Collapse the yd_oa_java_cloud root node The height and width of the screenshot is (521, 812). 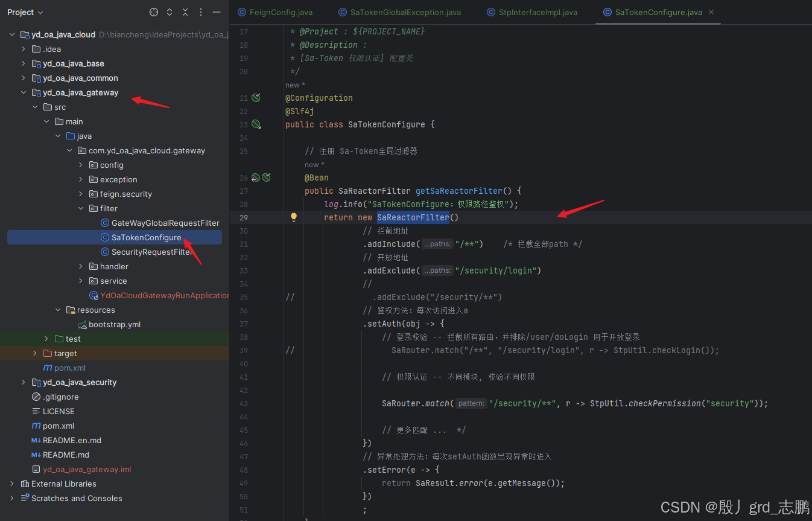click(x=12, y=34)
